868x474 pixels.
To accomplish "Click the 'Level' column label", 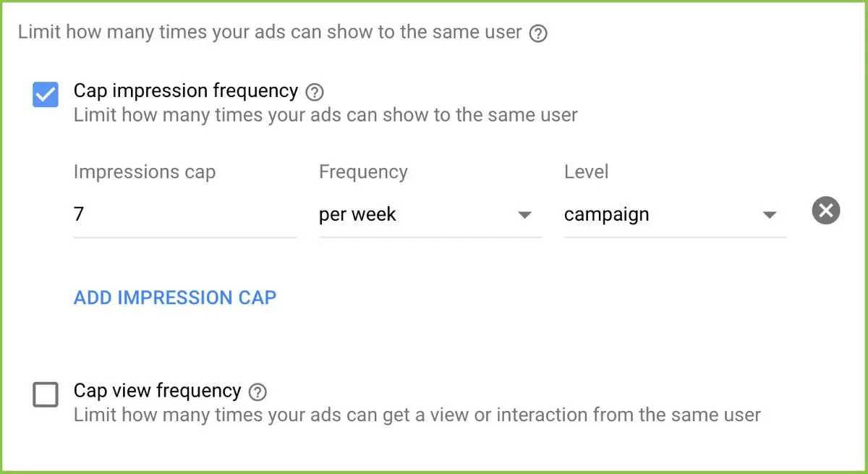I will pyautogui.click(x=586, y=172).
